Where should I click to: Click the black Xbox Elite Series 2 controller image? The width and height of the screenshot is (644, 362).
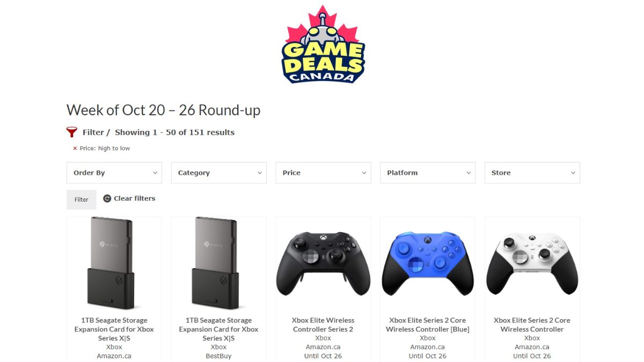click(323, 263)
